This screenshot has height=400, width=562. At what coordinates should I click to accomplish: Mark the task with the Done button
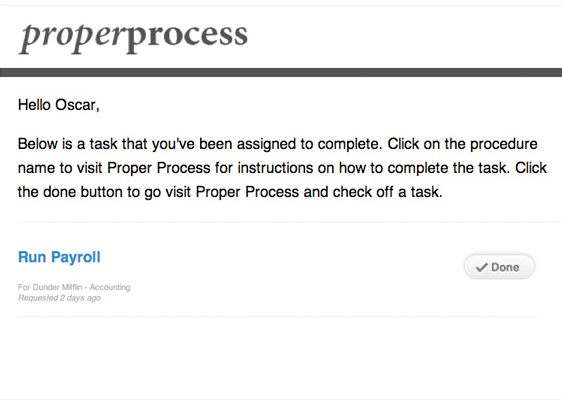tap(499, 267)
